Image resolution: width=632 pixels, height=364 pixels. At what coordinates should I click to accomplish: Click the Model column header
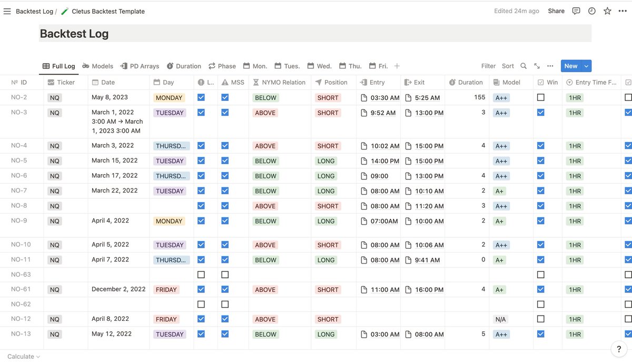click(511, 82)
